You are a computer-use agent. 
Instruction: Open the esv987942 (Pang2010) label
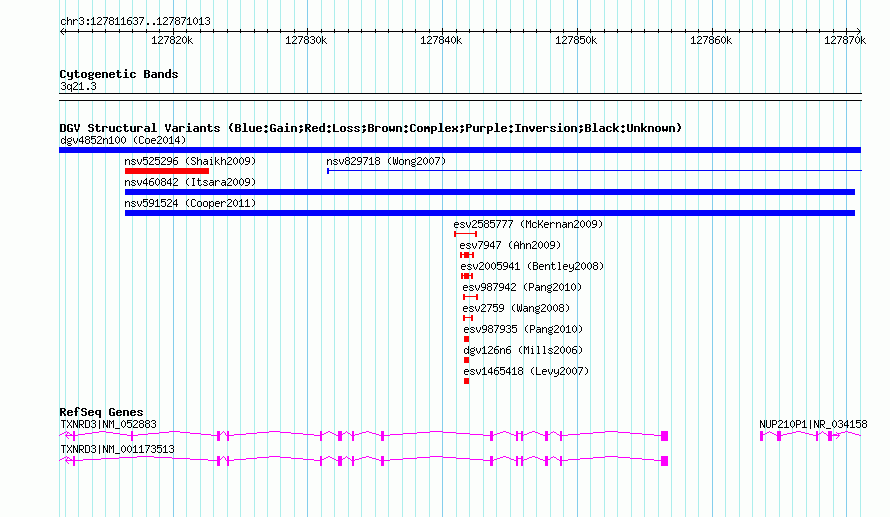[522, 287]
